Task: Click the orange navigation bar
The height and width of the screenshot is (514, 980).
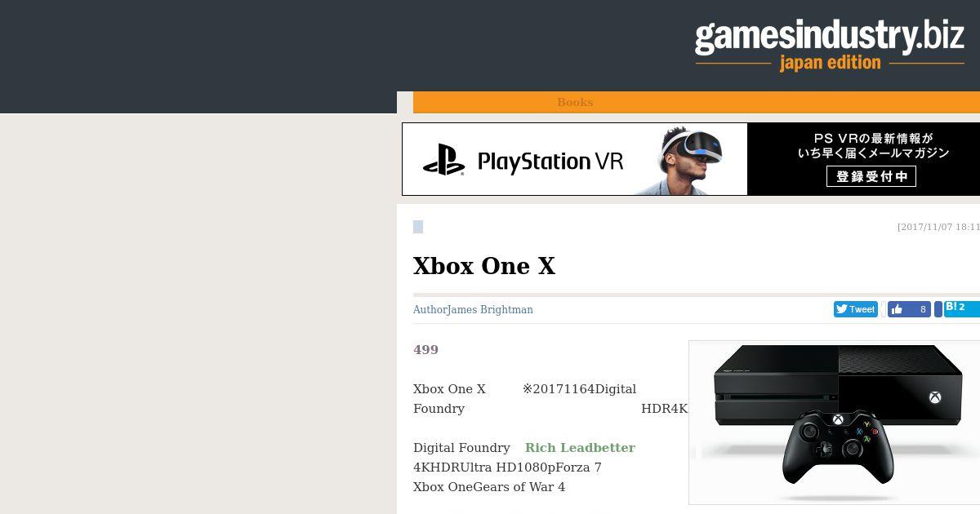Action: click(x=697, y=102)
